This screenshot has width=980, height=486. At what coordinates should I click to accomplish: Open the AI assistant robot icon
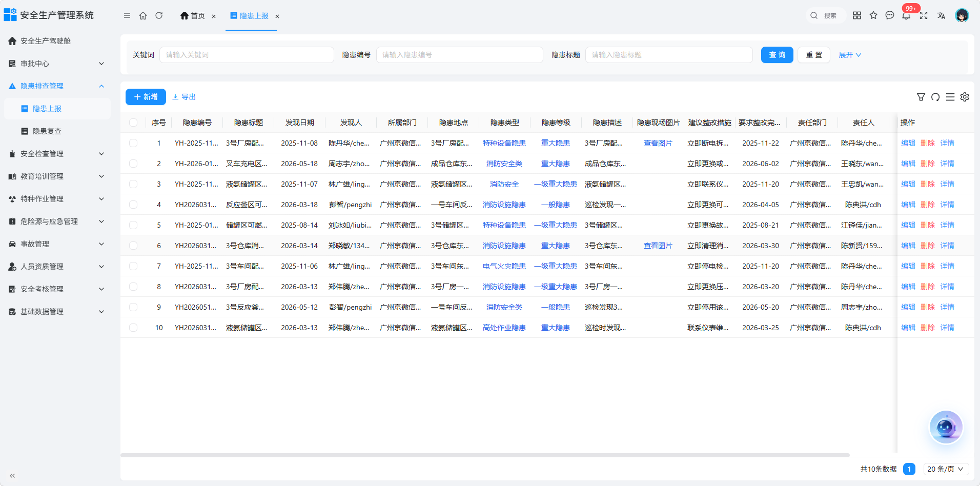[x=946, y=427]
